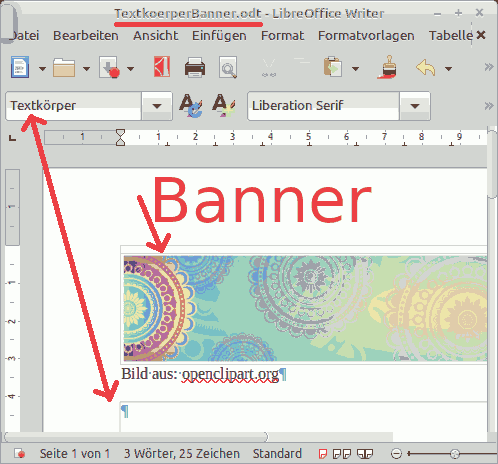Click the vertical scrollbar handle
Image resolution: width=498 pixels, height=464 pixels.
click(x=492, y=163)
